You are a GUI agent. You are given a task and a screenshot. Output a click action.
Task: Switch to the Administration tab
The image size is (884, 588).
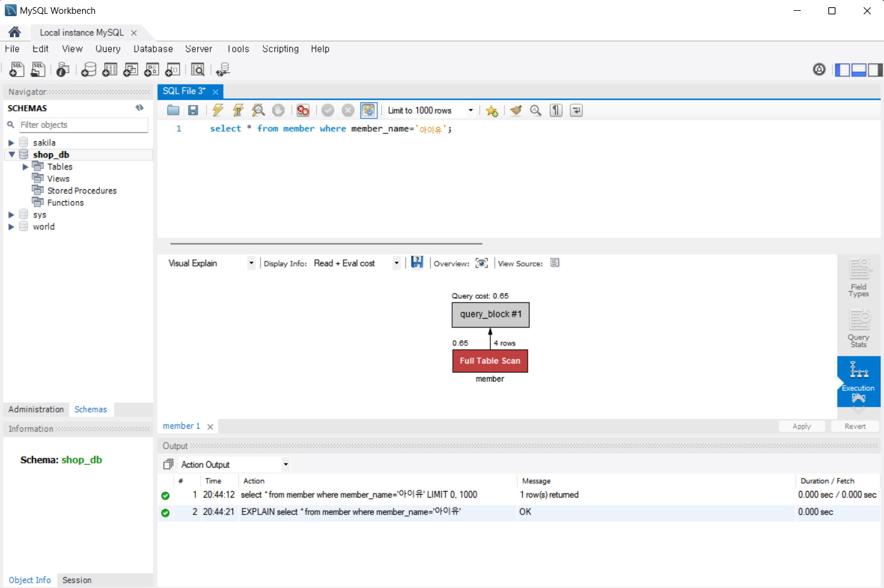[x=36, y=410]
